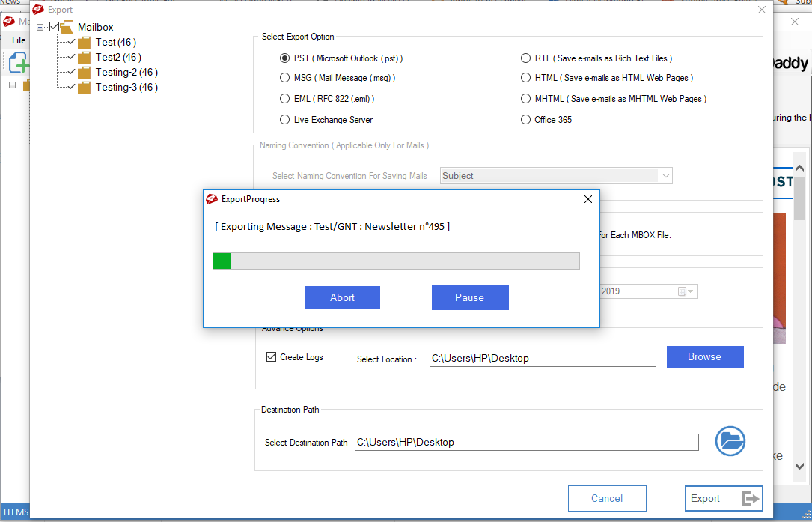The image size is (812, 522).
Task: Click the Testing-2 folder icon
Action: coord(84,72)
